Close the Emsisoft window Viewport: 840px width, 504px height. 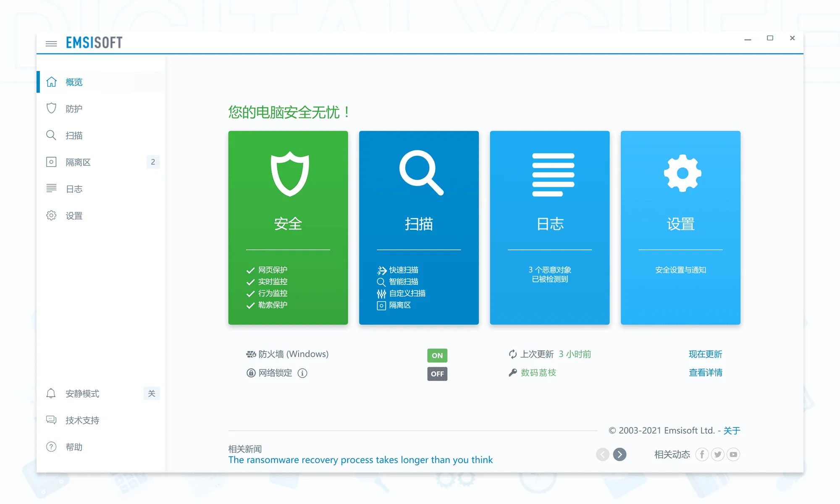[792, 38]
